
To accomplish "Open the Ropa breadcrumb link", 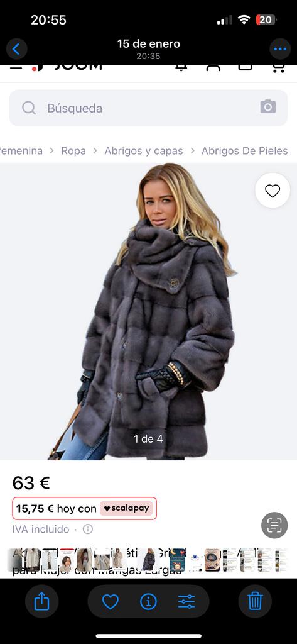I will click(73, 151).
